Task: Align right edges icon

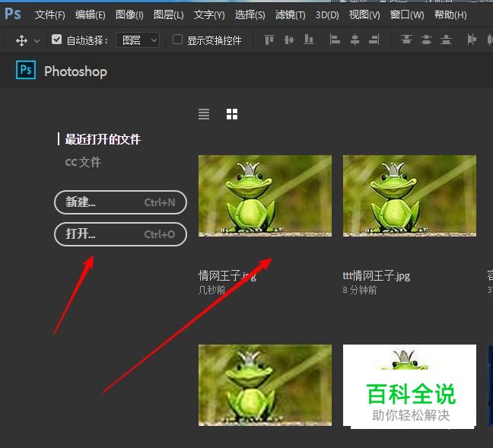Action: pyautogui.click(x=374, y=40)
